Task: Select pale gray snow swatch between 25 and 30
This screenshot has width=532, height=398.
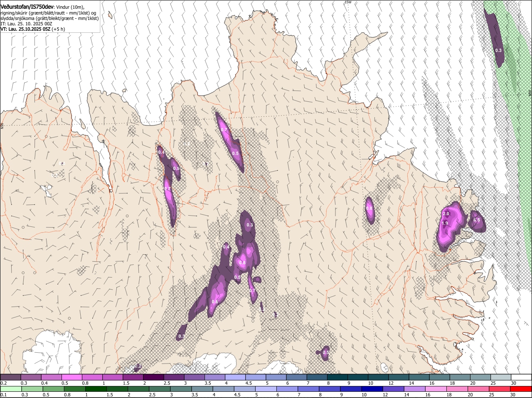Action: pyautogui.click(x=500, y=377)
